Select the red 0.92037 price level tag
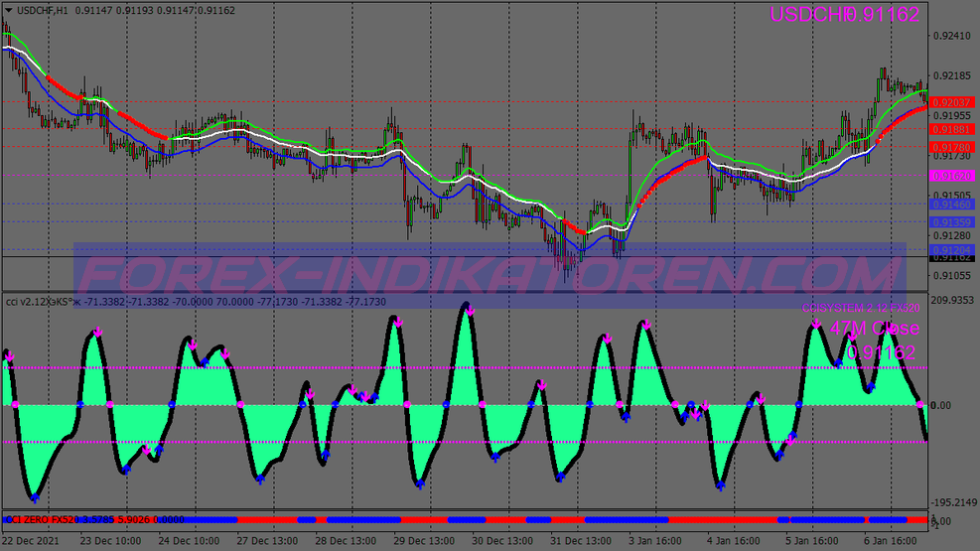 (953, 102)
